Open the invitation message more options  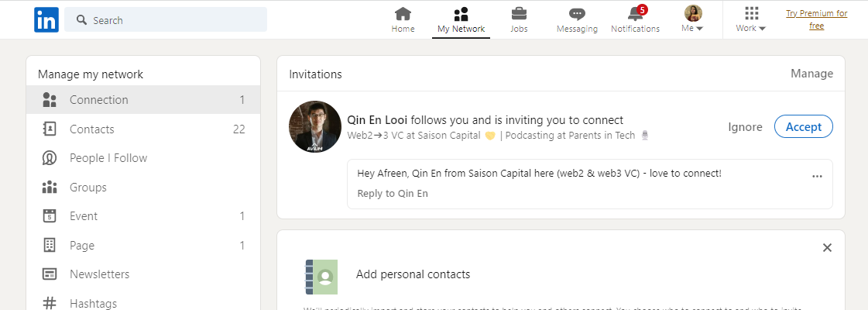pyautogui.click(x=817, y=177)
